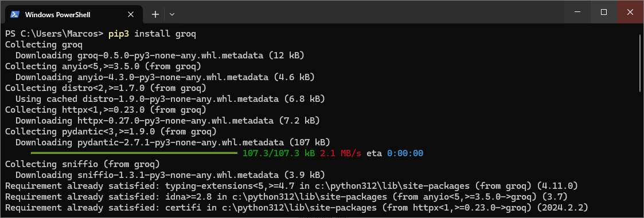Expand the new tab profile dropdown chevron
Viewport: 644px width, 218px height.
[172, 14]
